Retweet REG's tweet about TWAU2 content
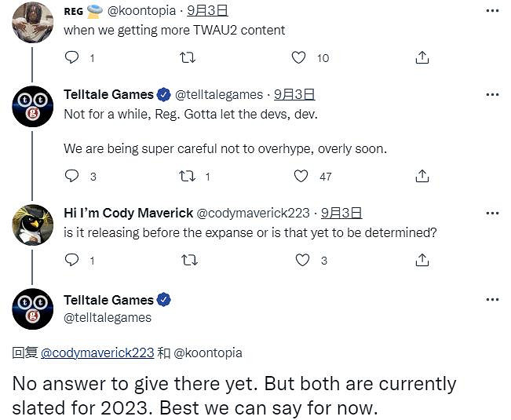Screen dimensions: 511x420 pos(188,57)
